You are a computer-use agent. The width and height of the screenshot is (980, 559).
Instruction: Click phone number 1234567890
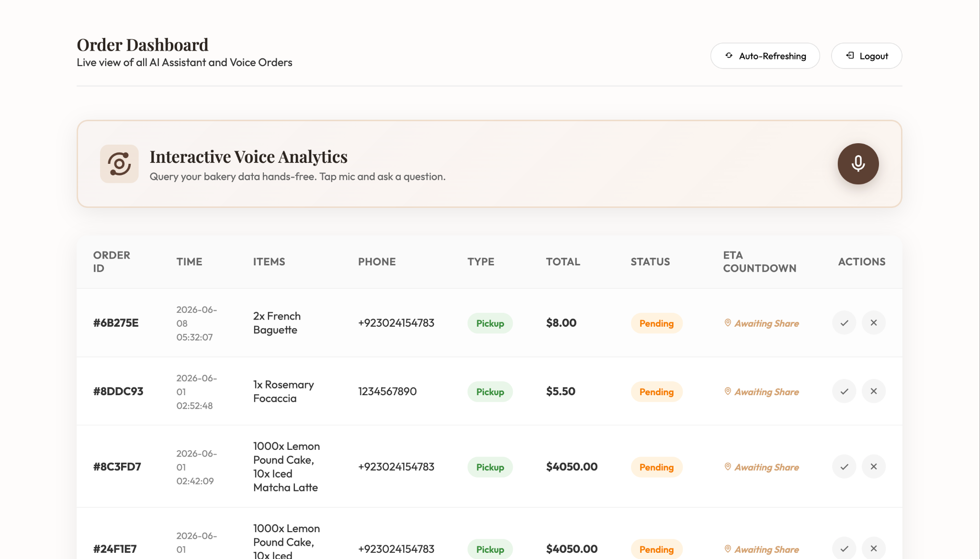coord(387,391)
